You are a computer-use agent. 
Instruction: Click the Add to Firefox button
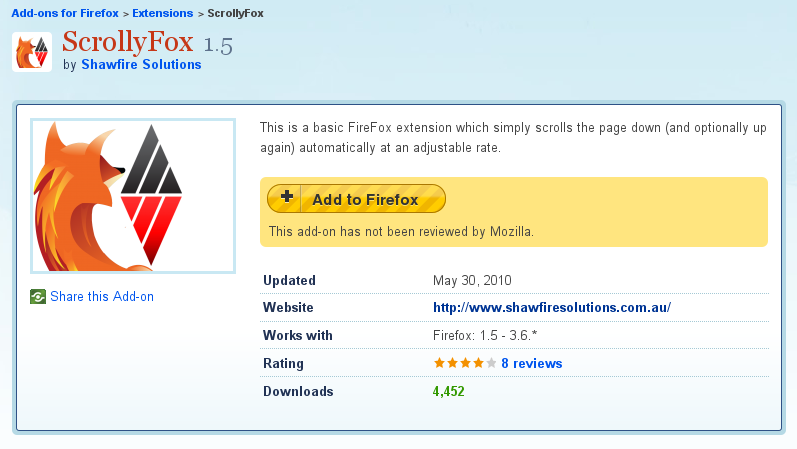356,199
